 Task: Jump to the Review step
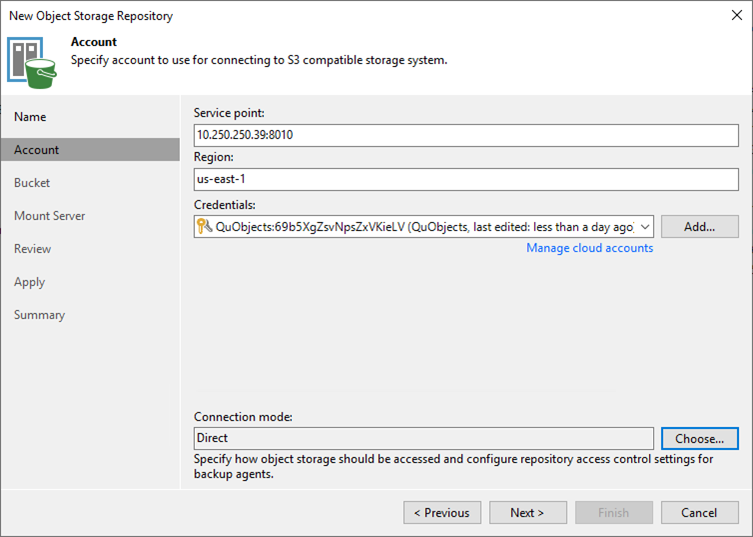tap(32, 249)
